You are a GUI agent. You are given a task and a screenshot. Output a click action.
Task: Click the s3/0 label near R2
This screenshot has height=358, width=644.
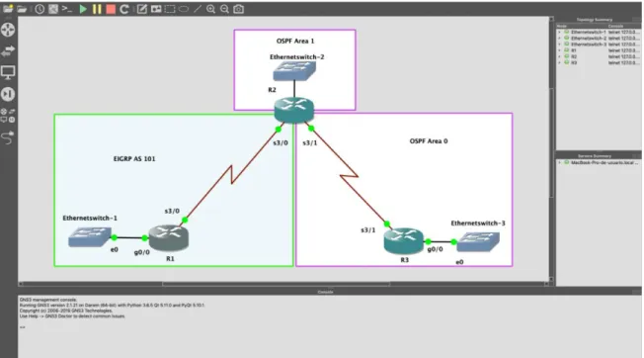[281, 143]
